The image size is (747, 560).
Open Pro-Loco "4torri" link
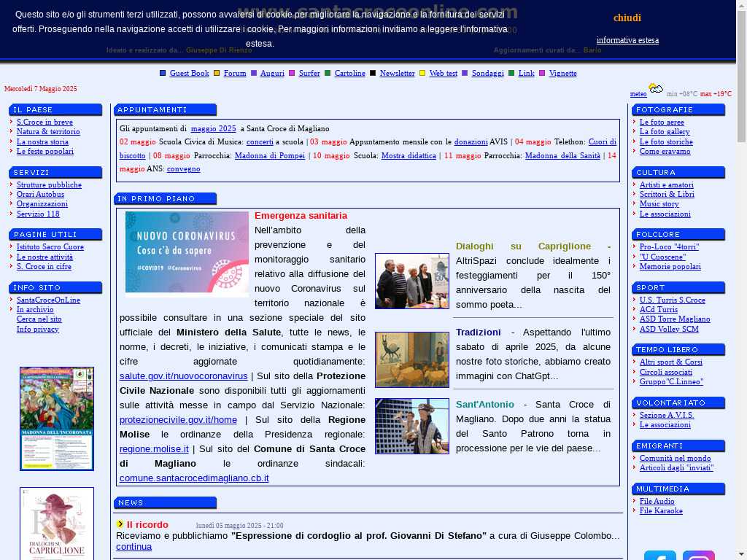(x=670, y=246)
